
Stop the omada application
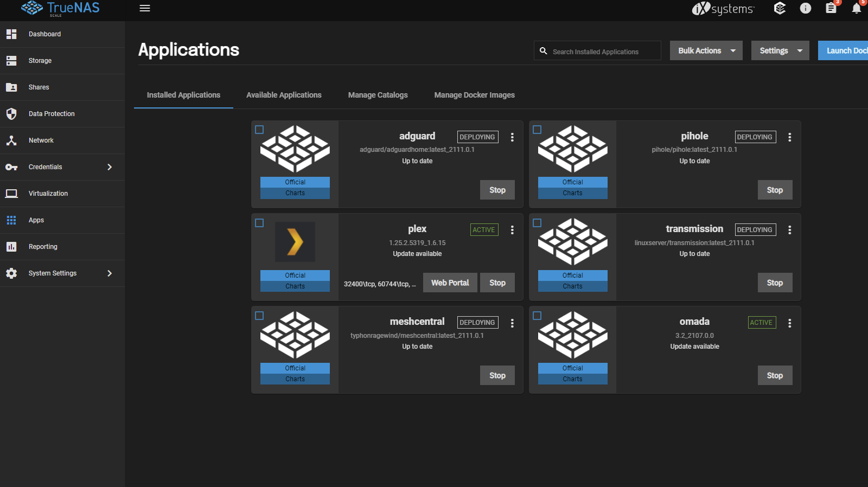(x=775, y=375)
